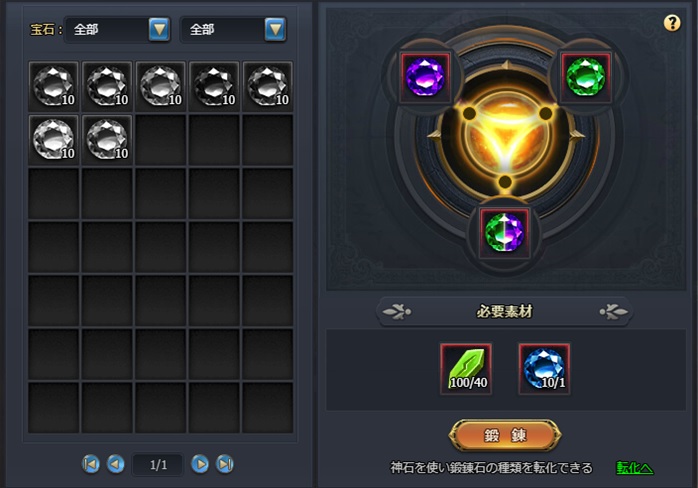Go to the first inventory page
Image resolution: width=698 pixels, height=488 pixels.
(x=91, y=464)
